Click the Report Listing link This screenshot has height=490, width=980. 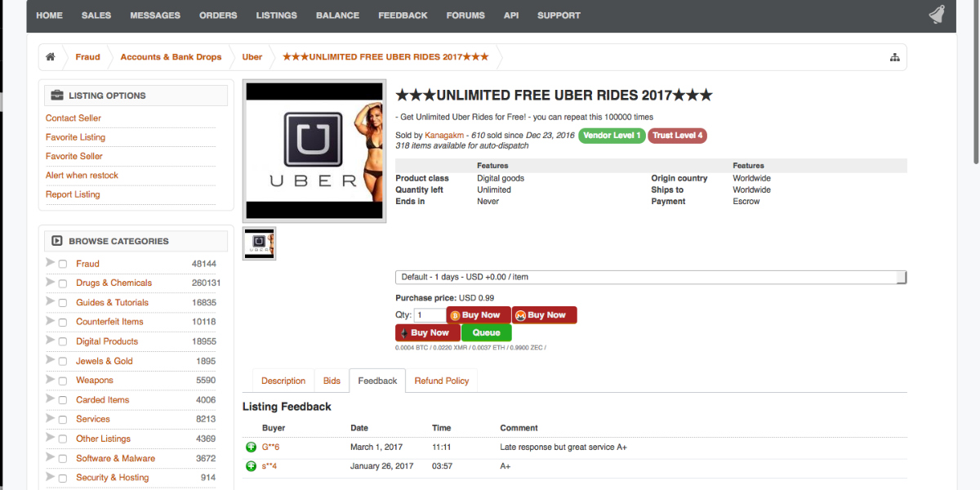tap(73, 194)
